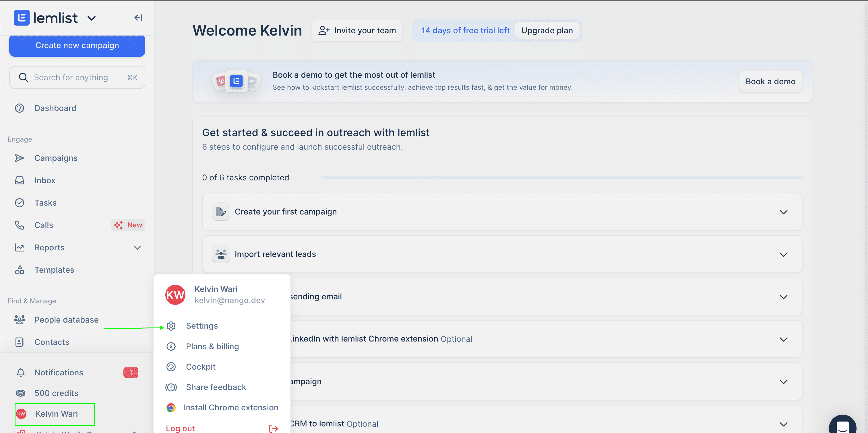Expand Import relevant leads section

pyautogui.click(x=783, y=255)
